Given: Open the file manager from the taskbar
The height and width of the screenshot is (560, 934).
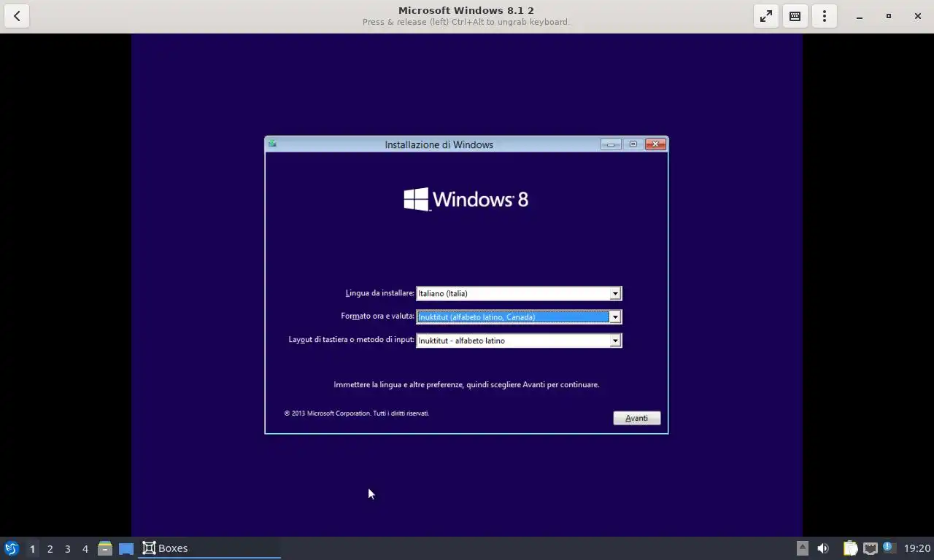Looking at the screenshot, I should [105, 548].
